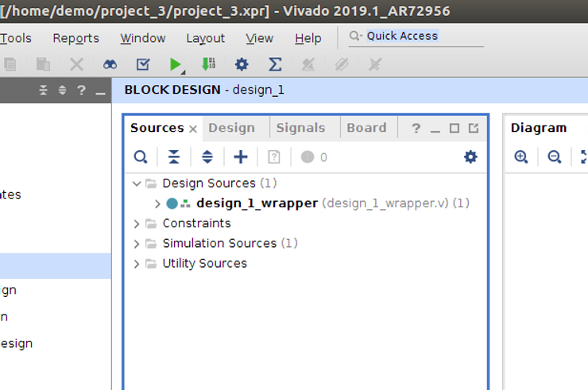Switch to the Signals tab
The width and height of the screenshot is (588, 390).
[x=300, y=128]
